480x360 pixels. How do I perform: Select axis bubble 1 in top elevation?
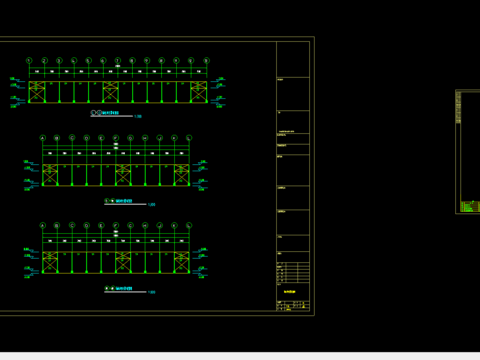[x=29, y=61]
